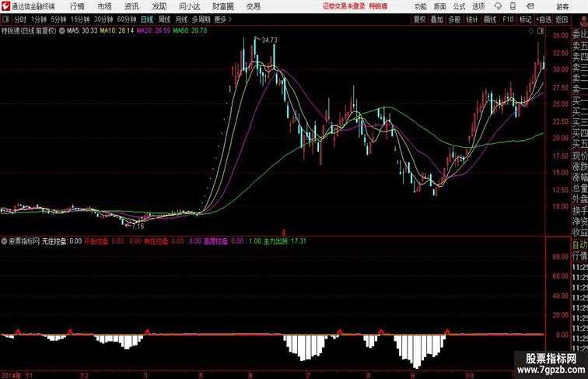Click the 2014年 date axis label
Image resolution: width=588 pixels, height=379 pixels.
[x=11, y=375]
